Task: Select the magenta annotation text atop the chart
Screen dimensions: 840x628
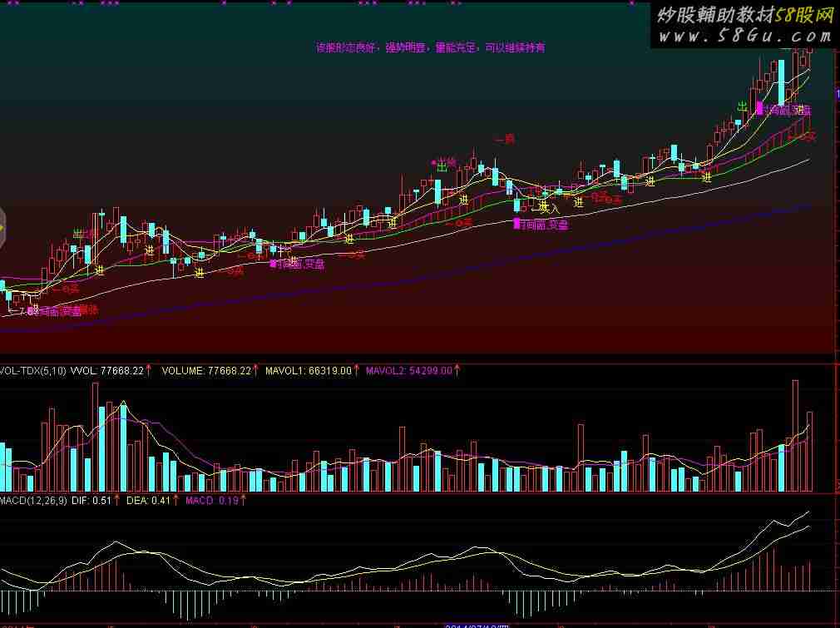Action: [430, 47]
